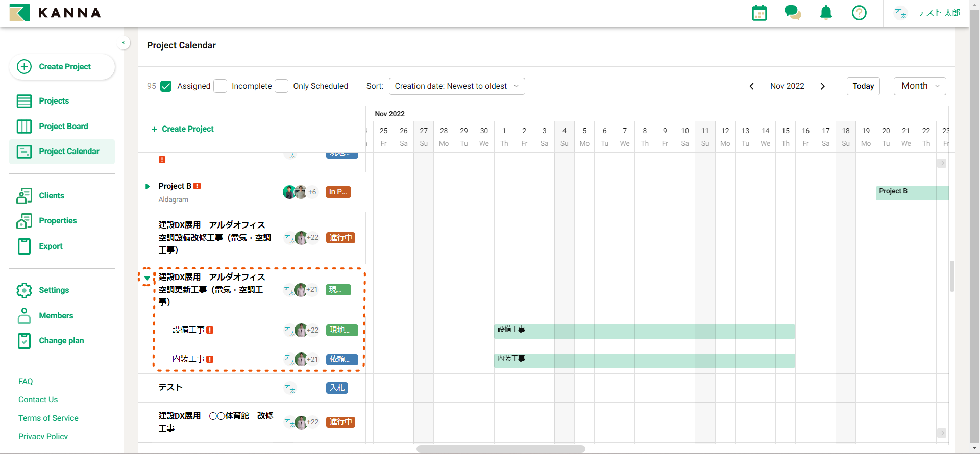Image resolution: width=980 pixels, height=454 pixels.
Task: Click the Today button
Action: 863,86
